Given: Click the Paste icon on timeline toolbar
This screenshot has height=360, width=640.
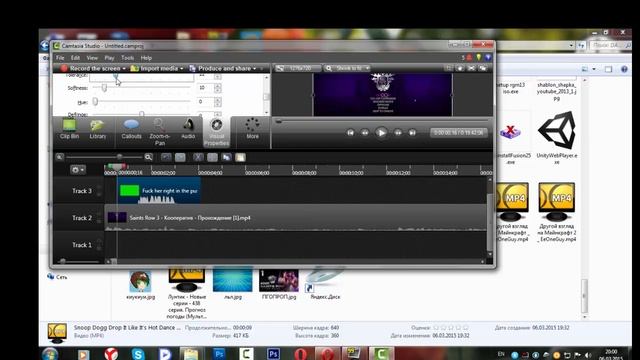Looking at the screenshot, I should [x=240, y=157].
